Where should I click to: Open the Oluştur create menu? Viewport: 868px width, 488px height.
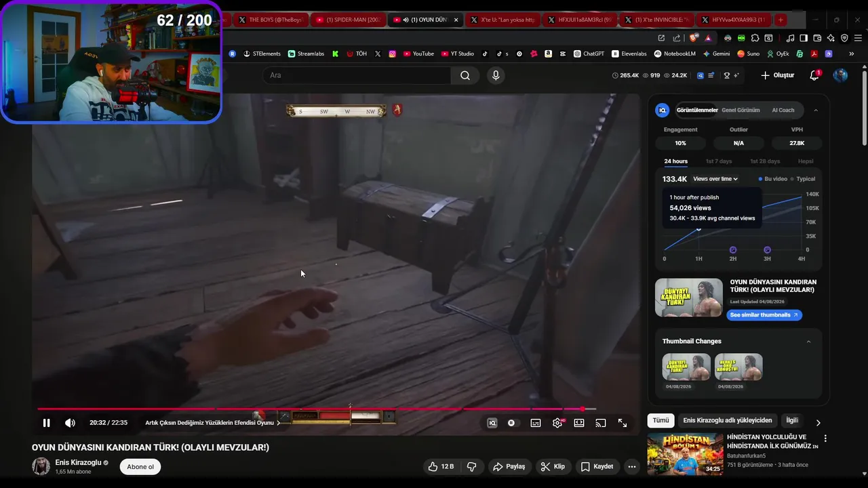point(778,75)
